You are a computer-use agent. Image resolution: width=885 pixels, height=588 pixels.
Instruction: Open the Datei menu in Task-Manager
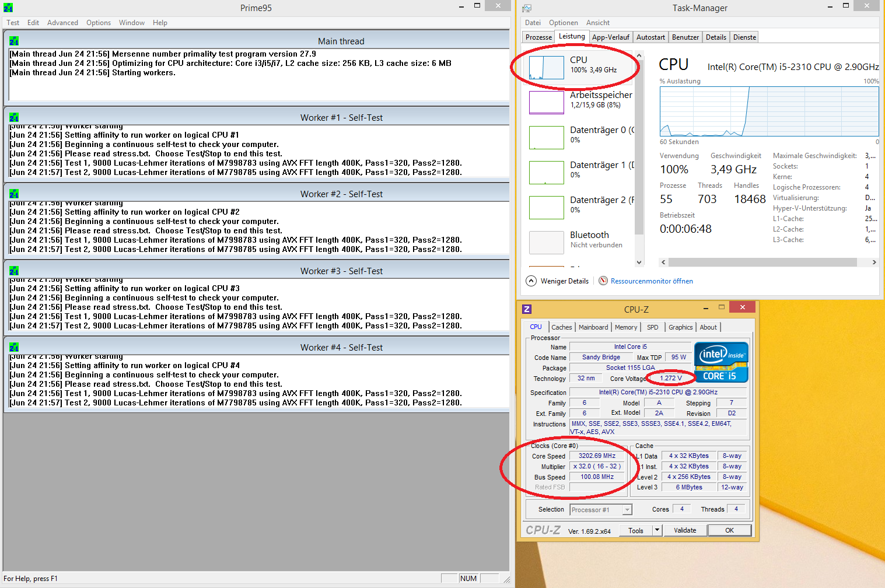[533, 23]
